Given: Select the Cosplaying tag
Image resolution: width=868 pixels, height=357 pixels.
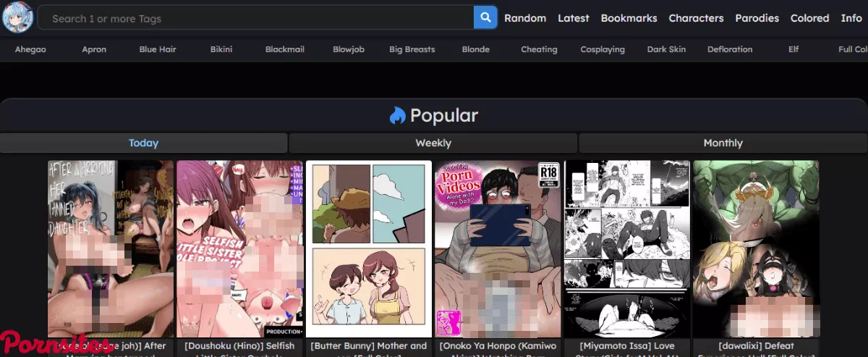Looking at the screenshot, I should [x=603, y=49].
